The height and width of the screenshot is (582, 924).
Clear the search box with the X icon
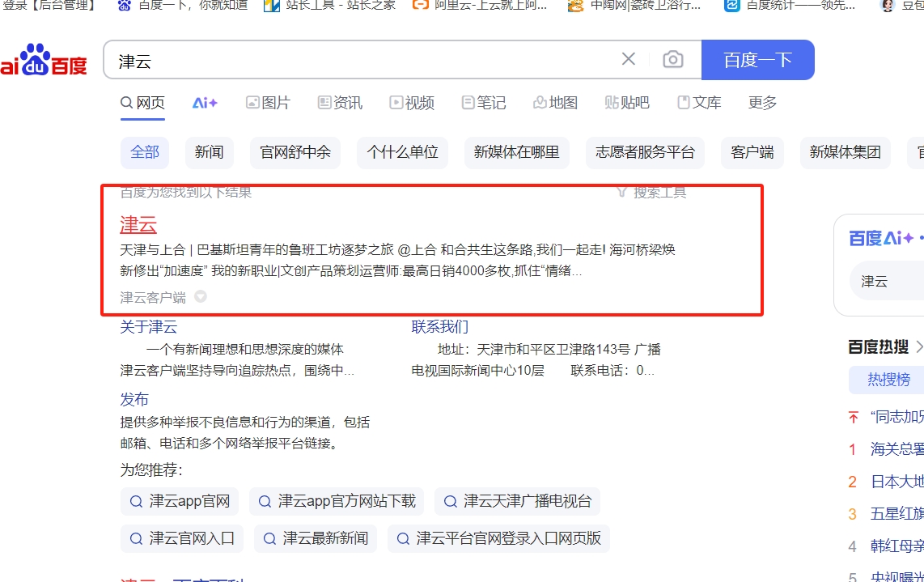pos(628,59)
